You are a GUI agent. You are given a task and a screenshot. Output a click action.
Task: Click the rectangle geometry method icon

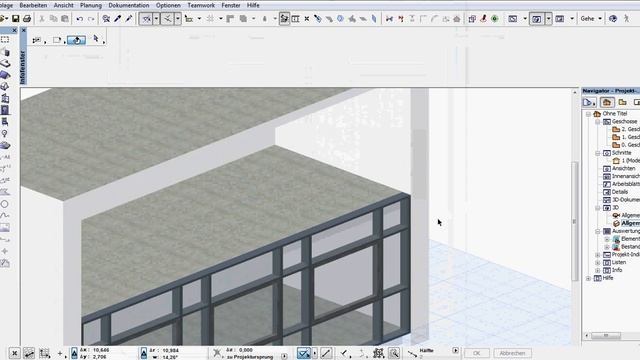click(57, 40)
